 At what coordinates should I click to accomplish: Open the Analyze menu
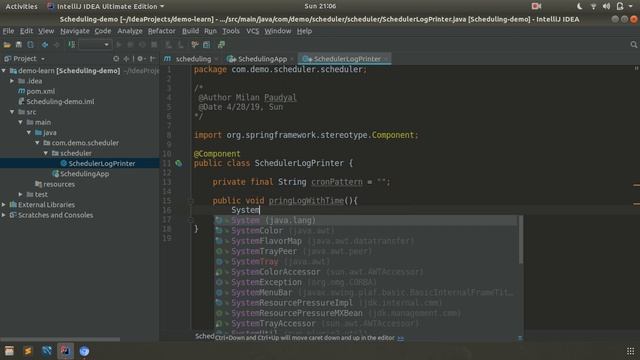coord(130,31)
